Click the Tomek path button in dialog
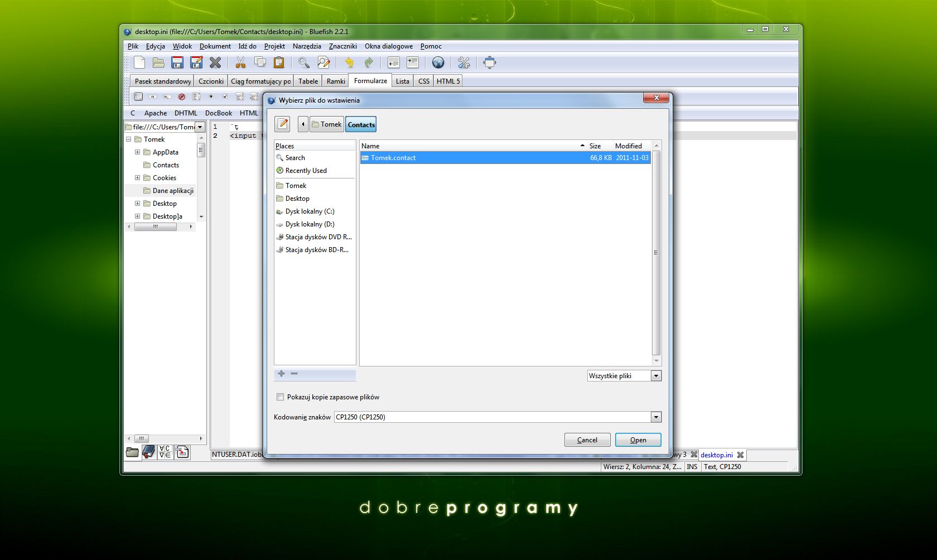Image resolution: width=937 pixels, height=560 pixels. tap(327, 124)
